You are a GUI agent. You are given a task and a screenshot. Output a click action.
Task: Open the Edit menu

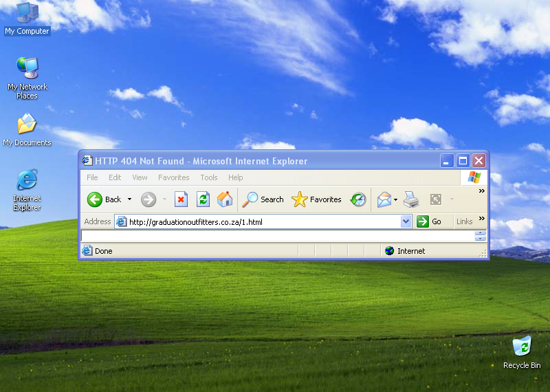(x=115, y=177)
